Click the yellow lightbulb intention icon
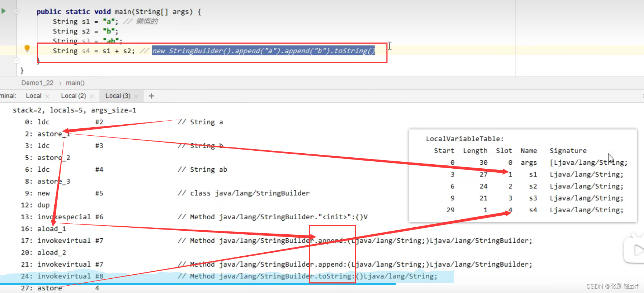Viewport: 644px width, 293px height. pyautogui.click(x=27, y=48)
